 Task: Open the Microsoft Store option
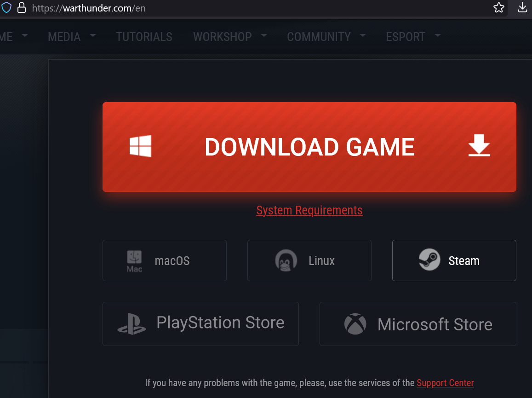click(x=418, y=324)
